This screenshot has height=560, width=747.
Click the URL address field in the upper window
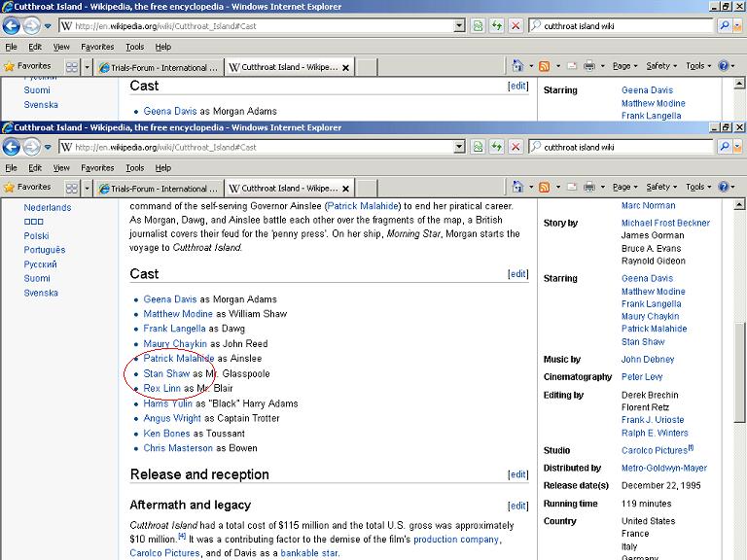262,25
